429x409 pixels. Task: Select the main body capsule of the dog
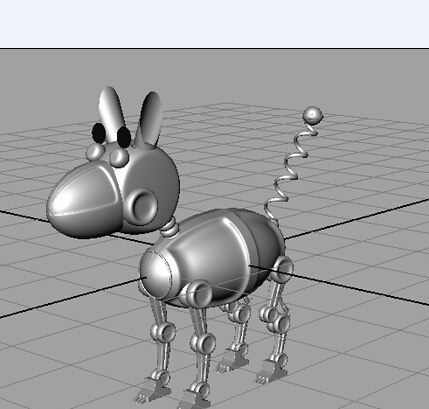(x=212, y=258)
